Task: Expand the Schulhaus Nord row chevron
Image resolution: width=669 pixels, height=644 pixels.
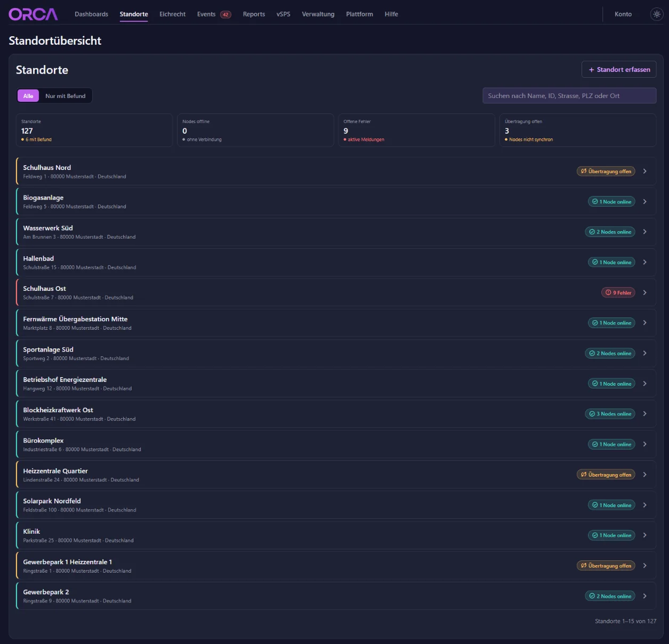Action: click(645, 171)
